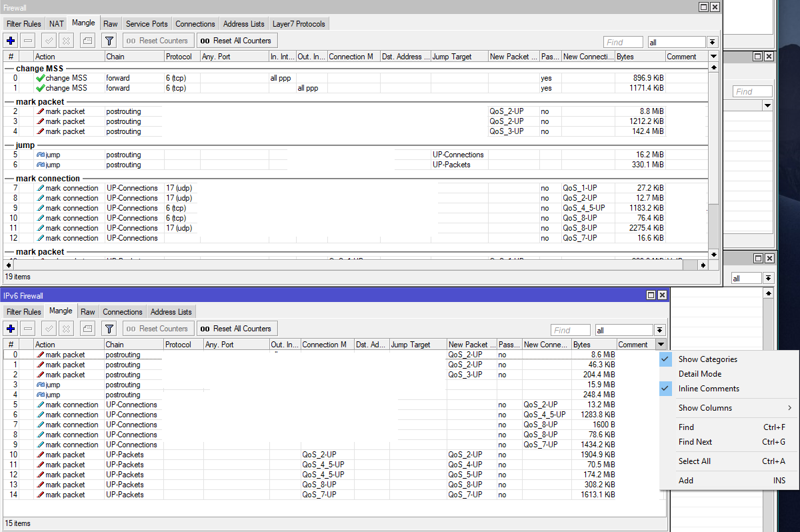The height and width of the screenshot is (532, 800).
Task: Select the comment icon in IPv6 Mangle toolbar
Action: point(87,328)
